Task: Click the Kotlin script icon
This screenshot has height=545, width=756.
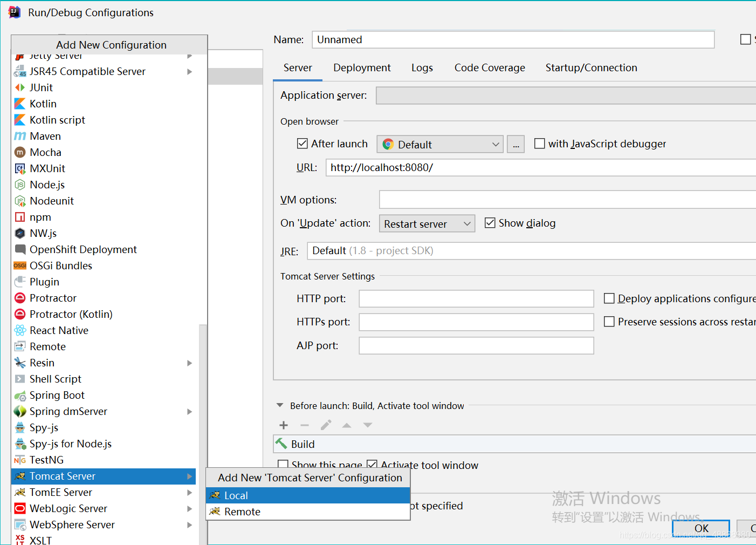Action: point(20,120)
